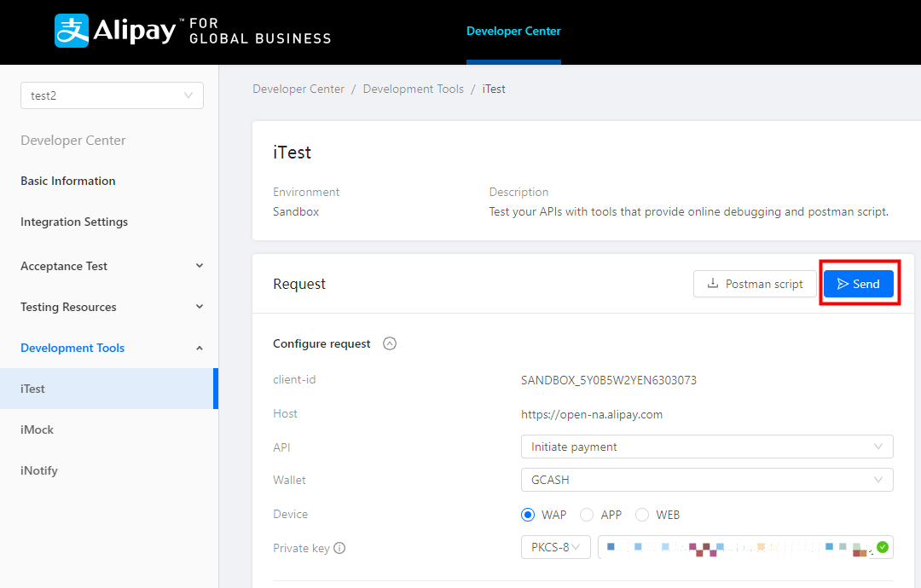This screenshot has width=921, height=588.
Task: Click the Private key info icon
Action: point(339,548)
